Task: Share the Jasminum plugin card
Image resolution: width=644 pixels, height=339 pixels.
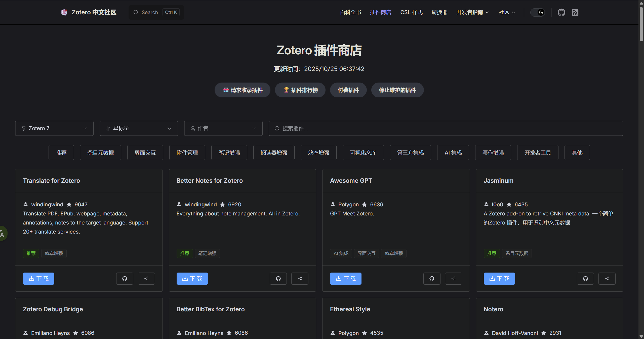Action: click(x=607, y=279)
